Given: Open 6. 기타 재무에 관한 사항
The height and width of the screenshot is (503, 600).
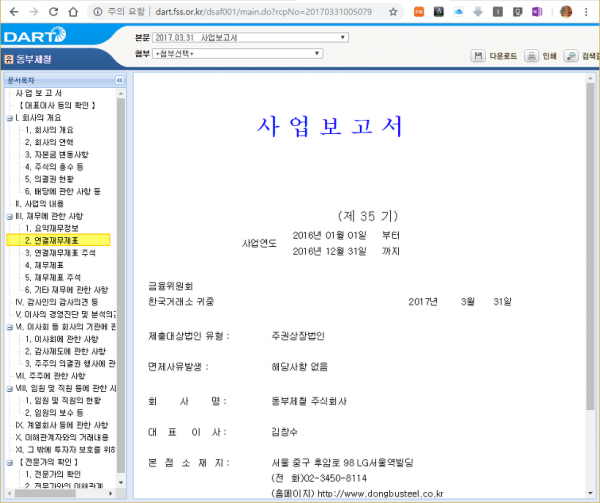Looking at the screenshot, I should tap(67, 290).
